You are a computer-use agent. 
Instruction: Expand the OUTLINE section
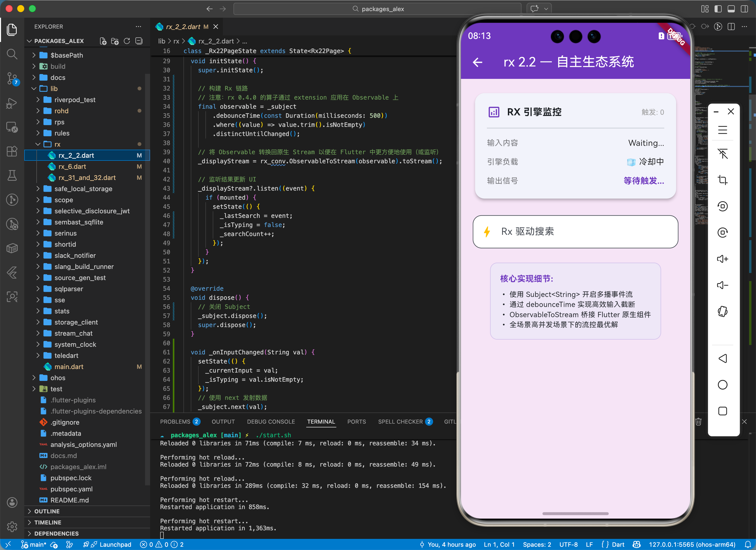point(47,511)
